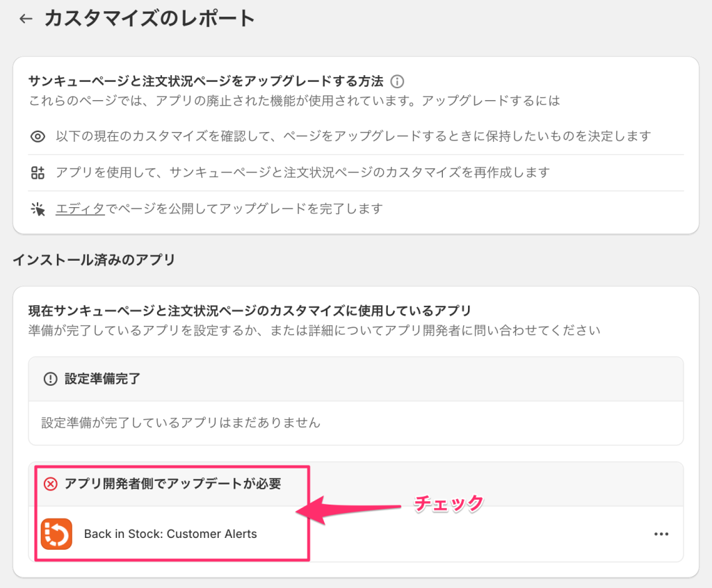Select the Back in Stock orange app icon
This screenshot has width=712, height=588.
[x=56, y=534]
